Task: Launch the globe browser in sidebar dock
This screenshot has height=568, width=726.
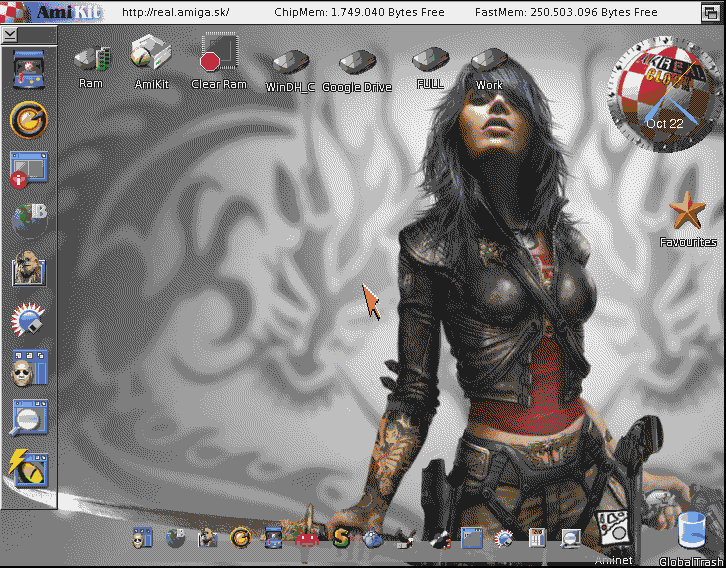Action: coord(29,219)
